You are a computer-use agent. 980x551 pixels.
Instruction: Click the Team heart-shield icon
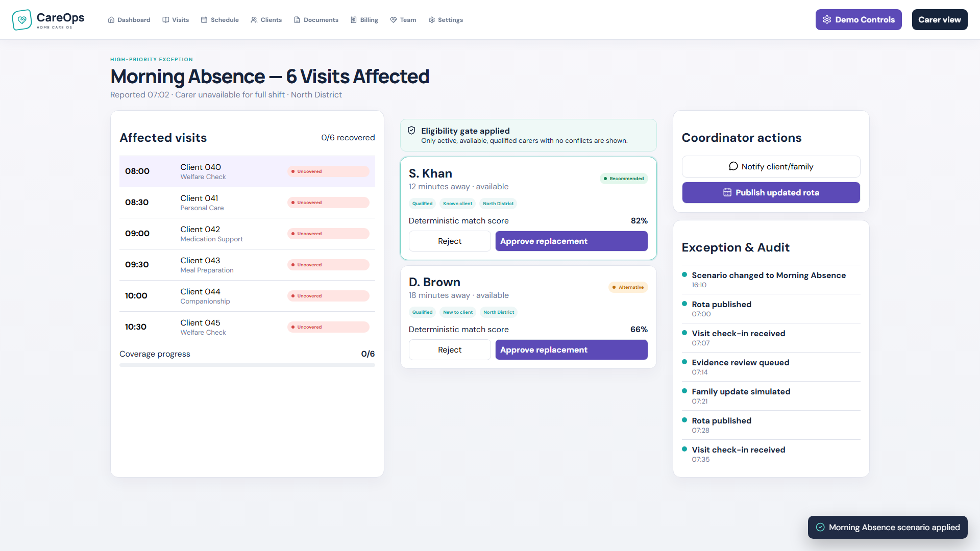click(394, 20)
